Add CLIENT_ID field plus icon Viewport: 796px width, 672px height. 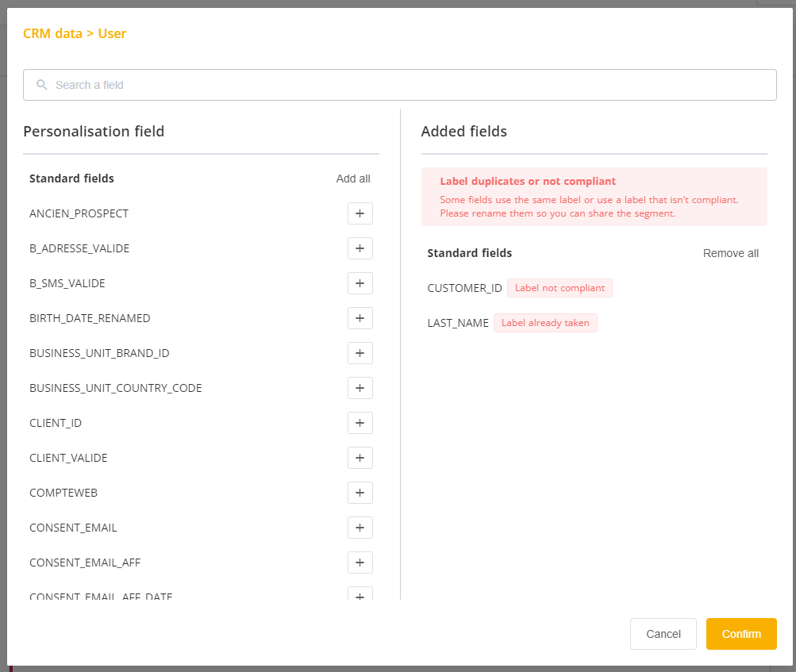pyautogui.click(x=360, y=423)
